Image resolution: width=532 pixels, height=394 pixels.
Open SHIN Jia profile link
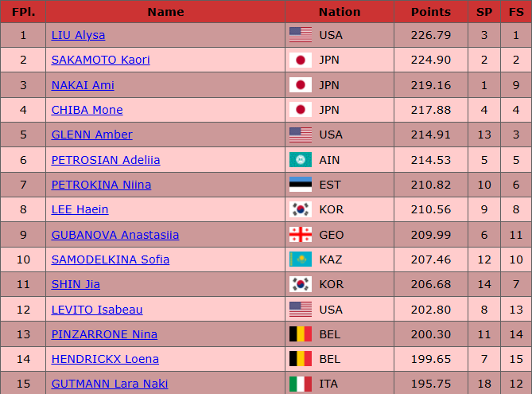tap(76, 284)
